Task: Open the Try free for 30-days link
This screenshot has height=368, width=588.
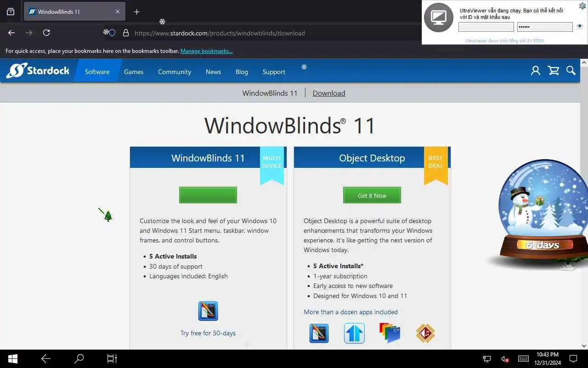Action: pos(208,333)
